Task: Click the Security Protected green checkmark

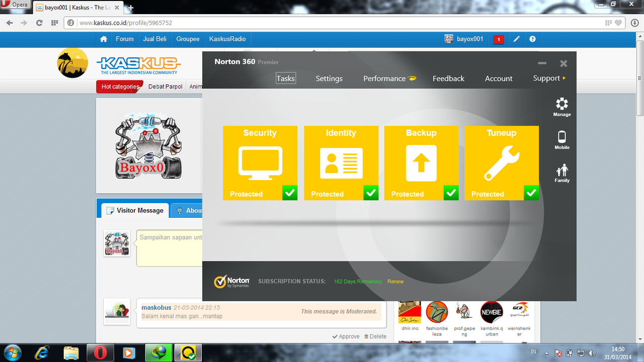Action: click(289, 193)
